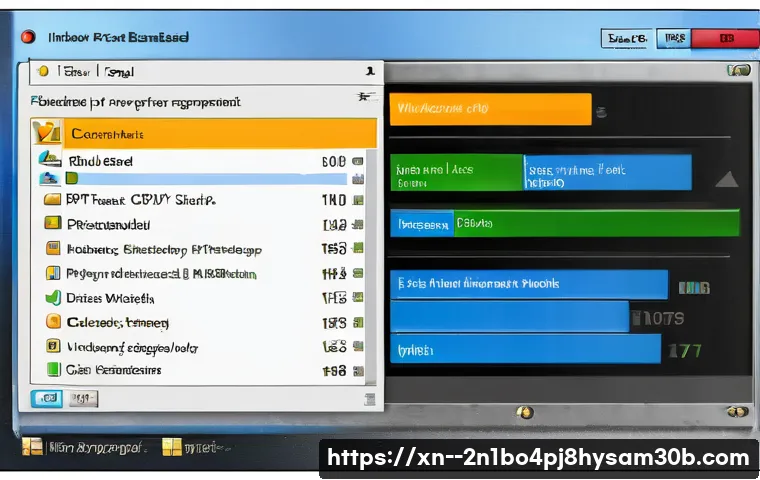This screenshot has width=760, height=480.
Task: Click the indicator icon right of 1S8
Action: point(358,371)
